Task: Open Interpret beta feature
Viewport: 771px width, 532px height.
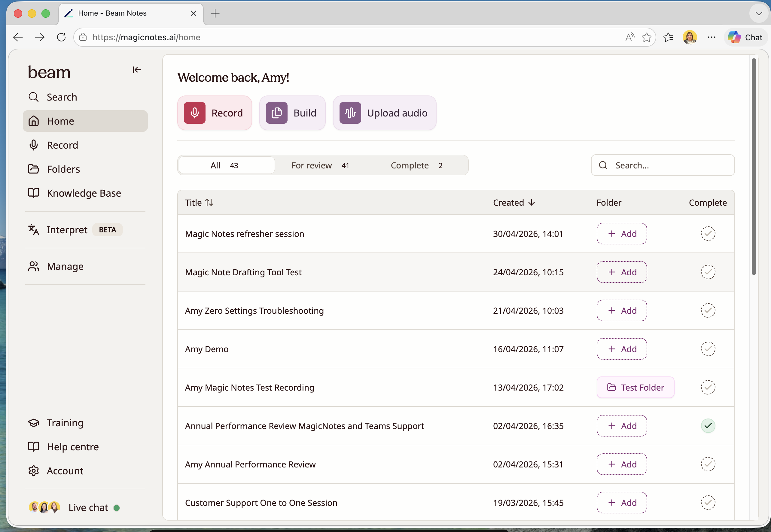Action: click(x=85, y=230)
